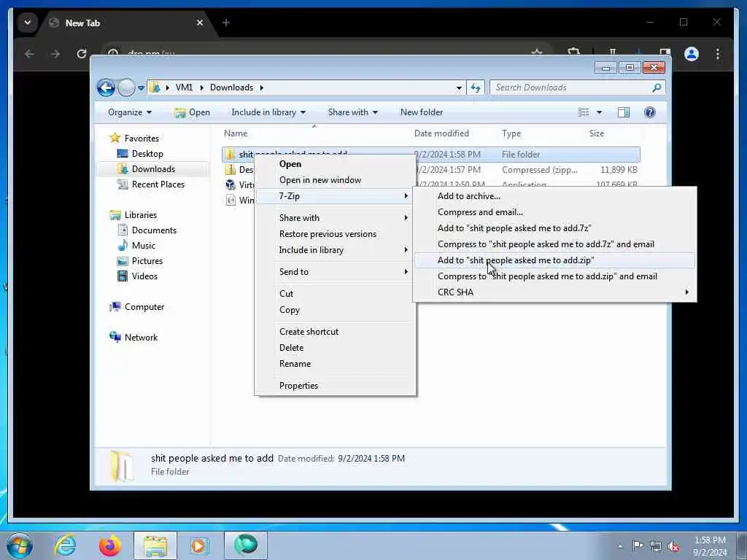Sort by the Size column header
Viewport: 747px width, 560px height.
point(597,134)
